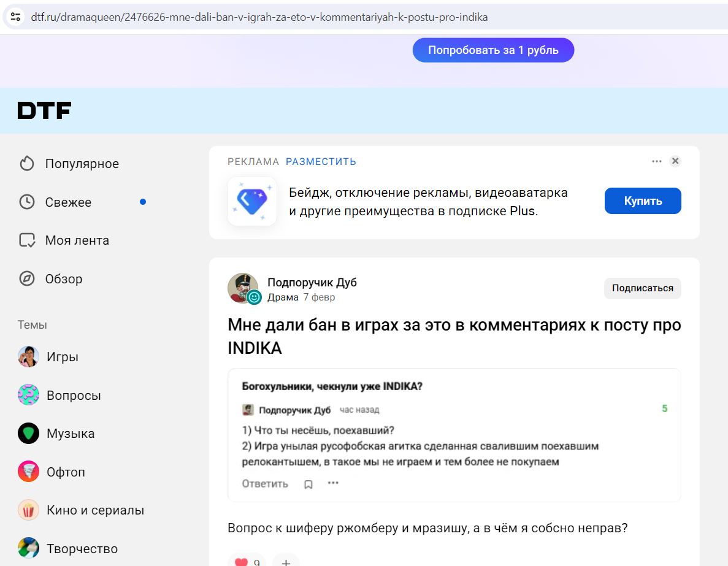Screen dimensions: 728x566
Task: Open Подпоручик Дуб profile name link
Action: (312, 282)
